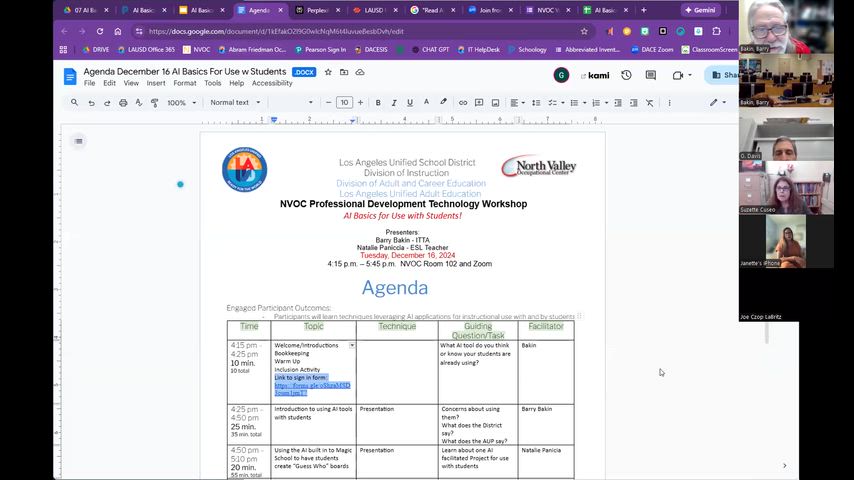The height and width of the screenshot is (480, 854).
Task: Open the Format menu
Action: click(x=185, y=83)
